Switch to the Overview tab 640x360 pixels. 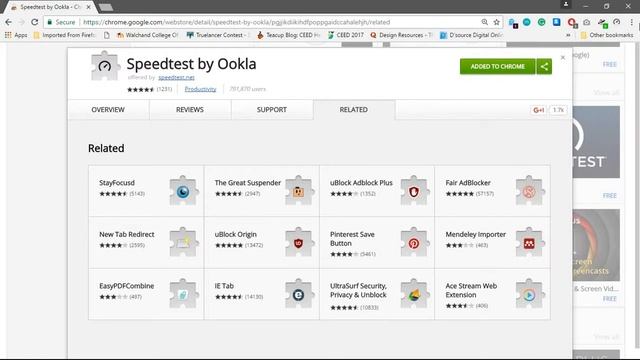pos(108,110)
